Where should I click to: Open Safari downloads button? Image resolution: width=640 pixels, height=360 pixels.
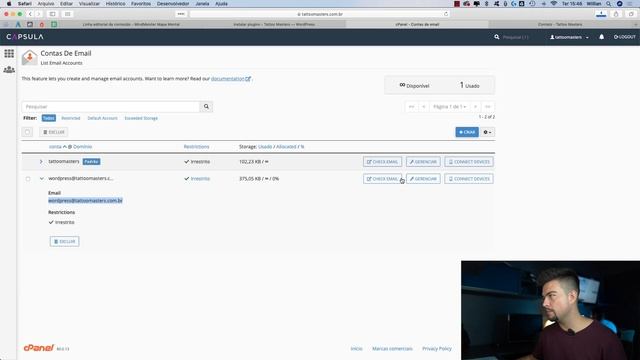coord(601,14)
